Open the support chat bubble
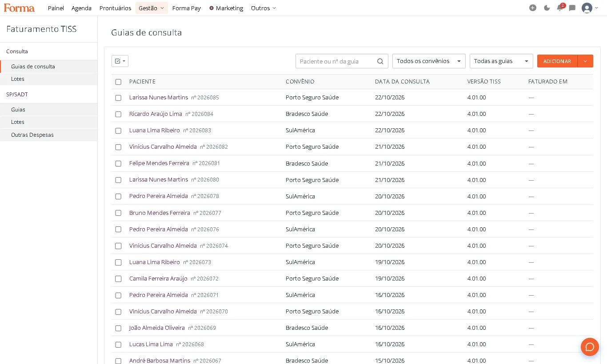 [x=590, y=347]
